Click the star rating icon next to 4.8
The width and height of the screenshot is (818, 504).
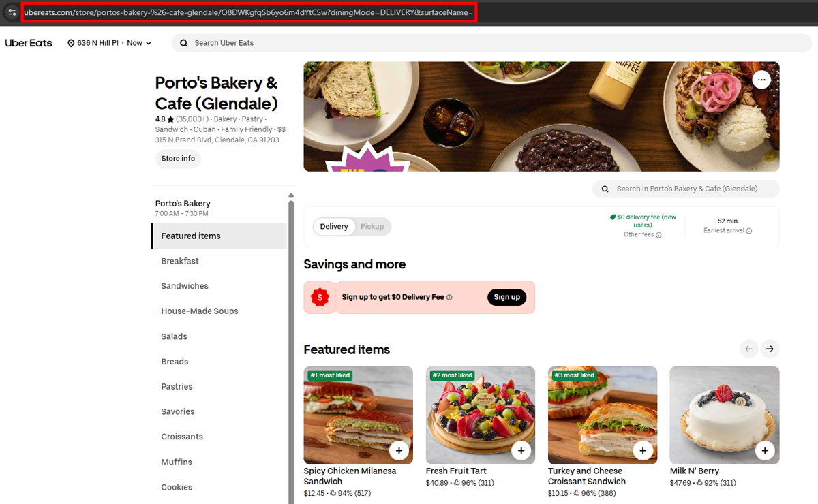click(x=170, y=119)
